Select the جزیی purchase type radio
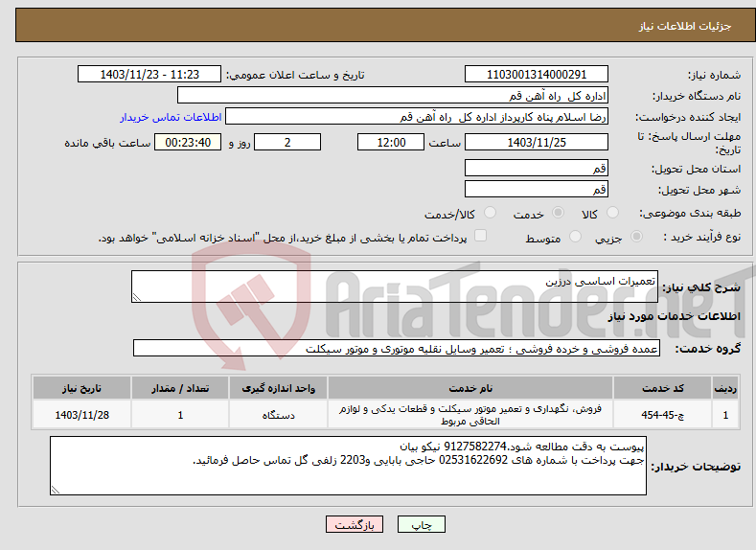 point(636,237)
